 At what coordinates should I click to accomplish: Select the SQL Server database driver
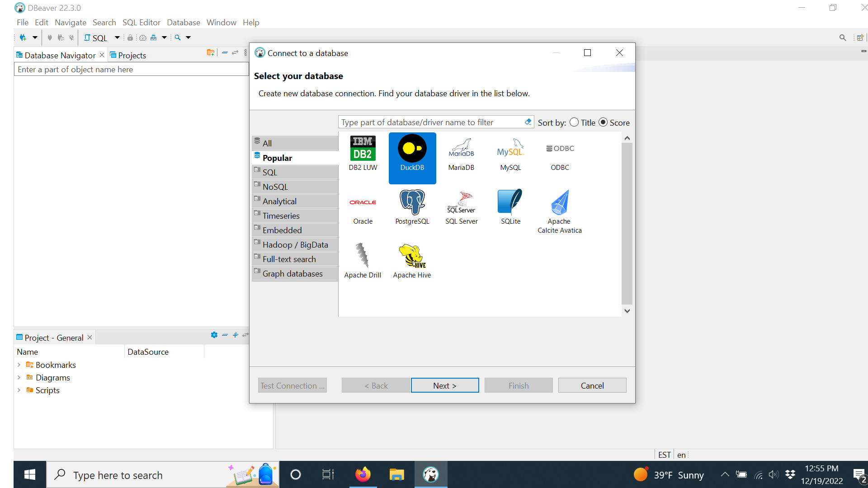click(461, 207)
